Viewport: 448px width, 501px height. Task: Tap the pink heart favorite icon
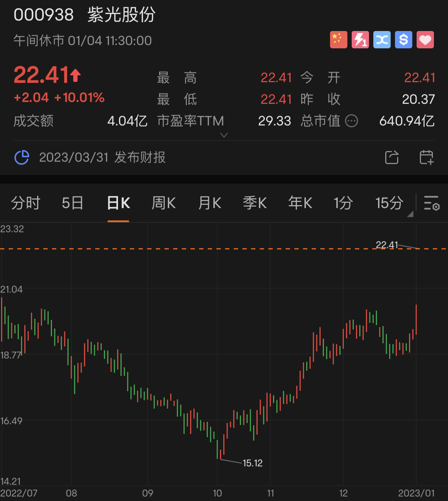[x=425, y=40]
